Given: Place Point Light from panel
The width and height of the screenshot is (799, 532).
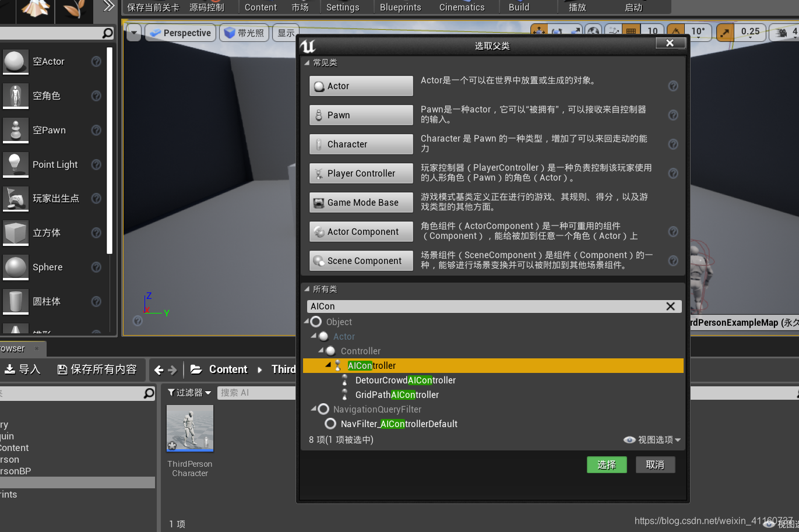Looking at the screenshot, I should [x=54, y=164].
